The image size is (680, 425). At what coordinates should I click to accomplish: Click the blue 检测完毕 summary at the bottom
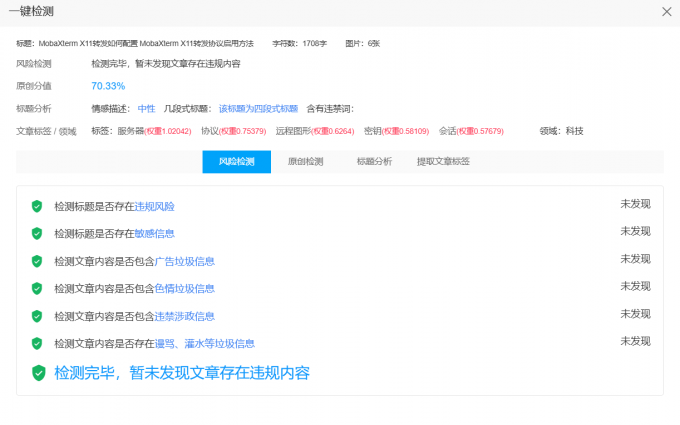182,373
